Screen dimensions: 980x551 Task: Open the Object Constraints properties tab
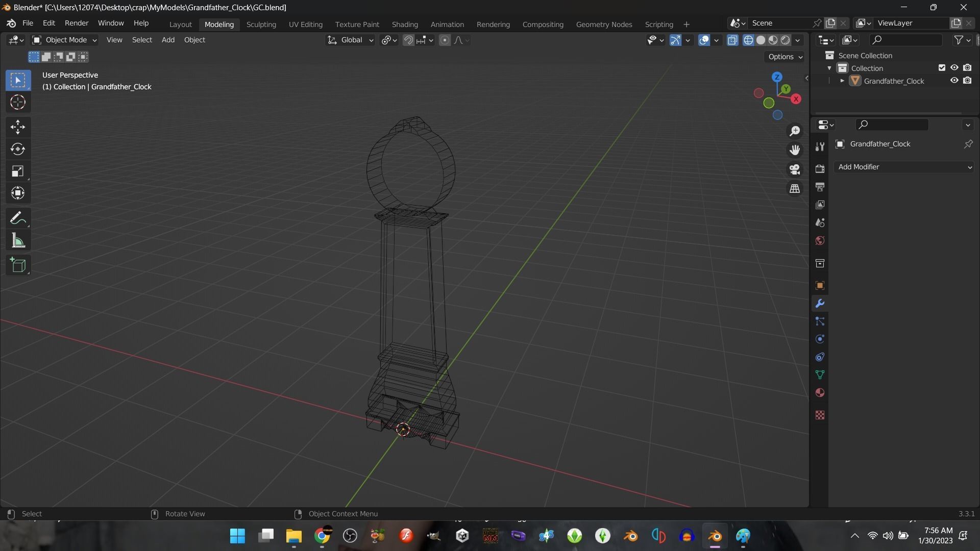tap(820, 357)
